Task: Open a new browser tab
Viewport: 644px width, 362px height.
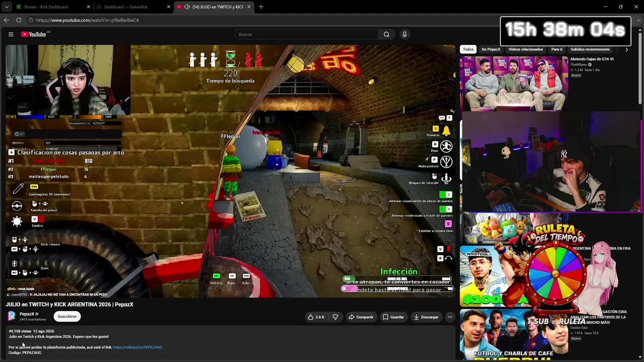Action: click(x=261, y=7)
